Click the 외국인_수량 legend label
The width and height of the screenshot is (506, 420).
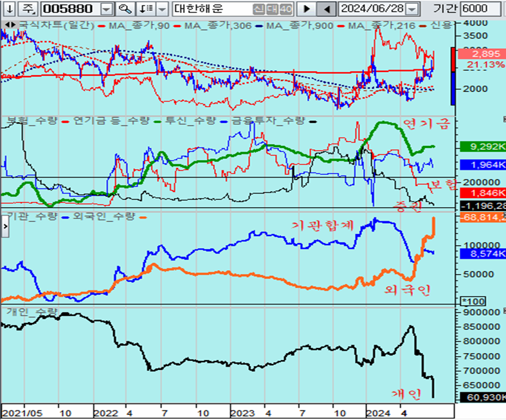click(104, 216)
